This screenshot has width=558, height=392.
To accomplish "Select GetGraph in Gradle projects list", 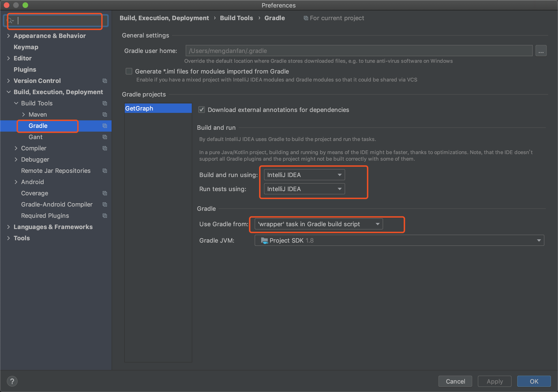I will (158, 108).
